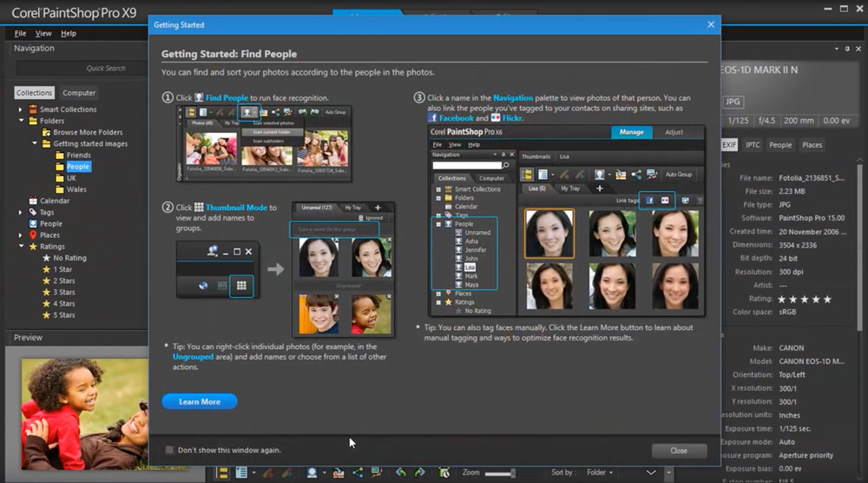Open the Sort by Folder dropdown
This screenshot has height=483, width=868.
click(600, 473)
